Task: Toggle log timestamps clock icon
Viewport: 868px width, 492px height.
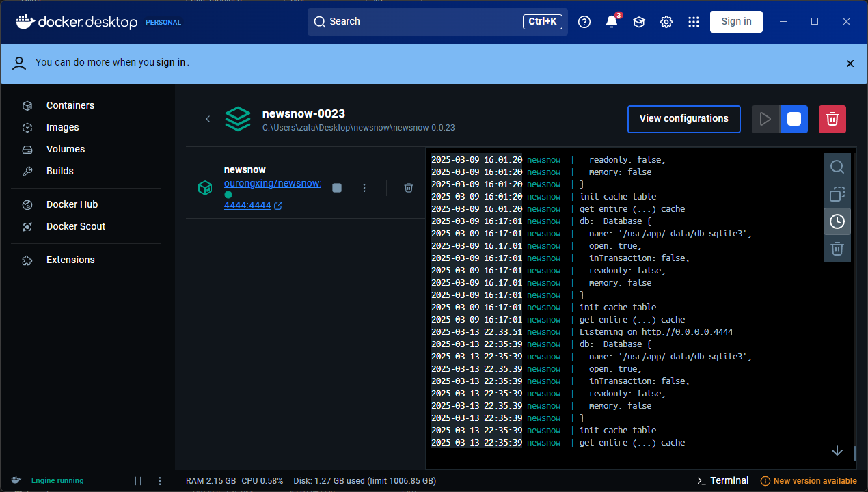Action: tap(837, 221)
